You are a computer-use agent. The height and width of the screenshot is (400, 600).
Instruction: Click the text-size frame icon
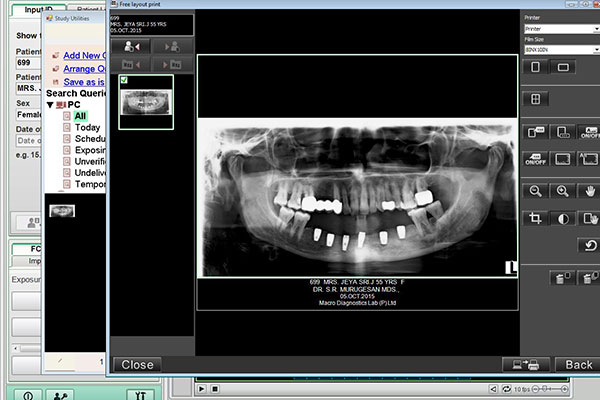[589, 159]
